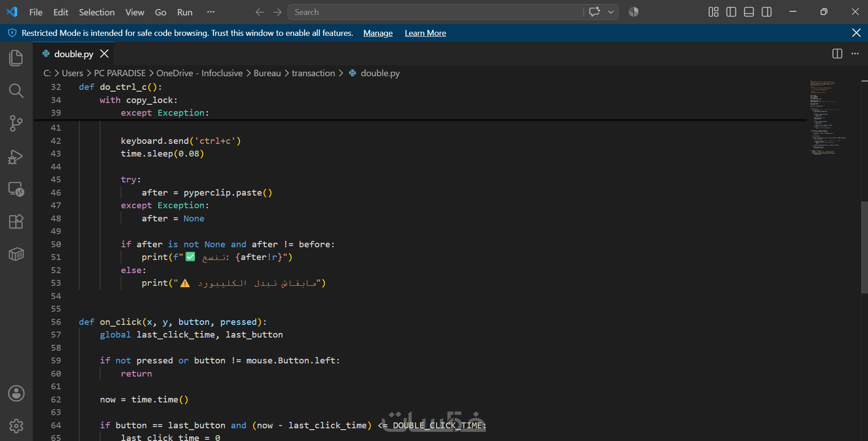Click the icon right of the chat dropdown
Viewport: 868px width, 441px height.
[x=634, y=12]
